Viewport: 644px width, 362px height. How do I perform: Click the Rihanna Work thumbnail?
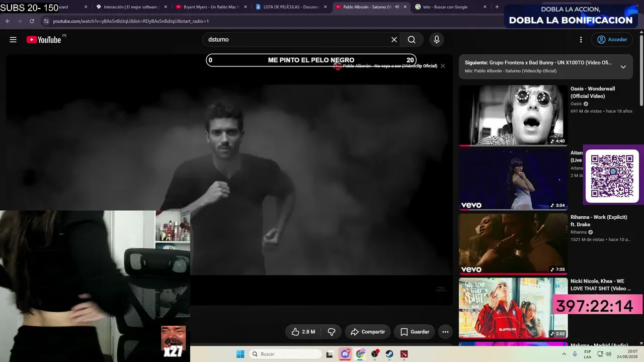[x=513, y=244]
